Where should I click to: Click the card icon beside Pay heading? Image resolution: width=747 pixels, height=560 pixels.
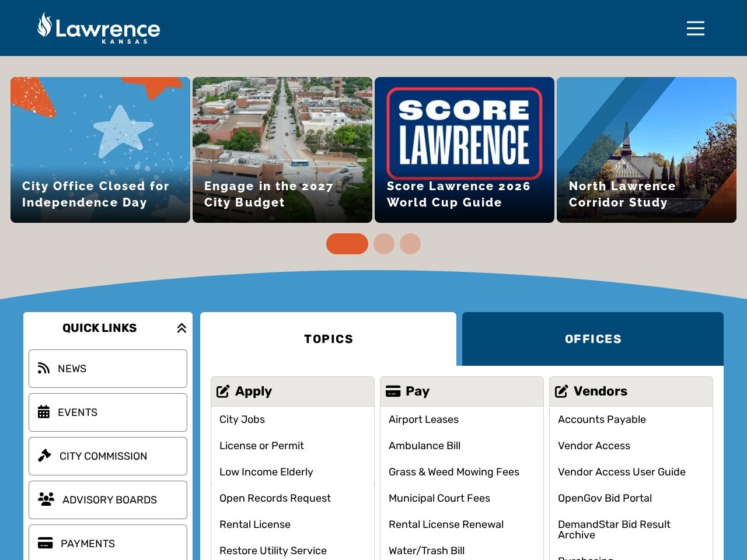393,391
